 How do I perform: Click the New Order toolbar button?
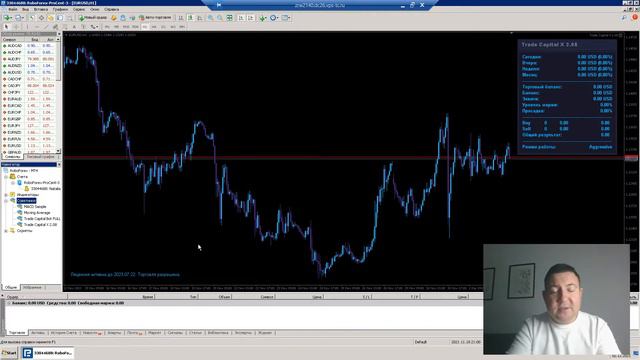coord(93,18)
